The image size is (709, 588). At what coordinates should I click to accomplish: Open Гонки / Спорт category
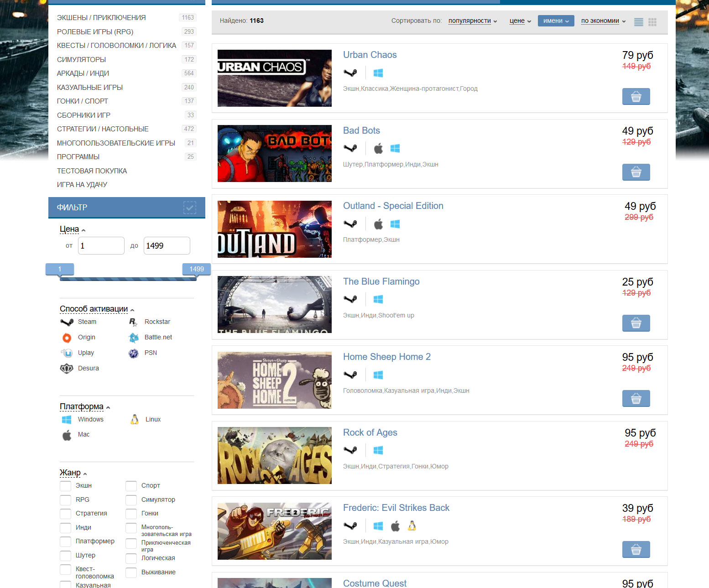click(82, 101)
